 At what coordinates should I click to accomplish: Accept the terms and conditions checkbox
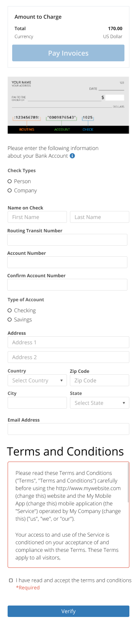point(11,580)
